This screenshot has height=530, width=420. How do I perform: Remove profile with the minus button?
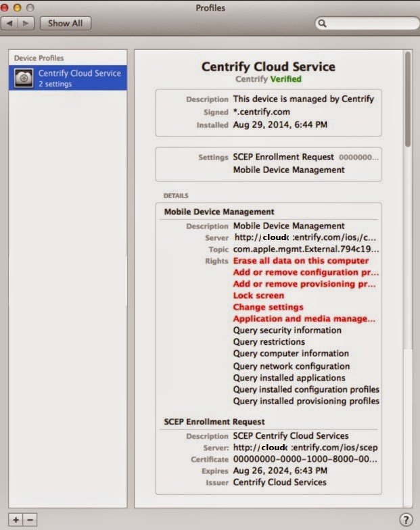point(30,519)
